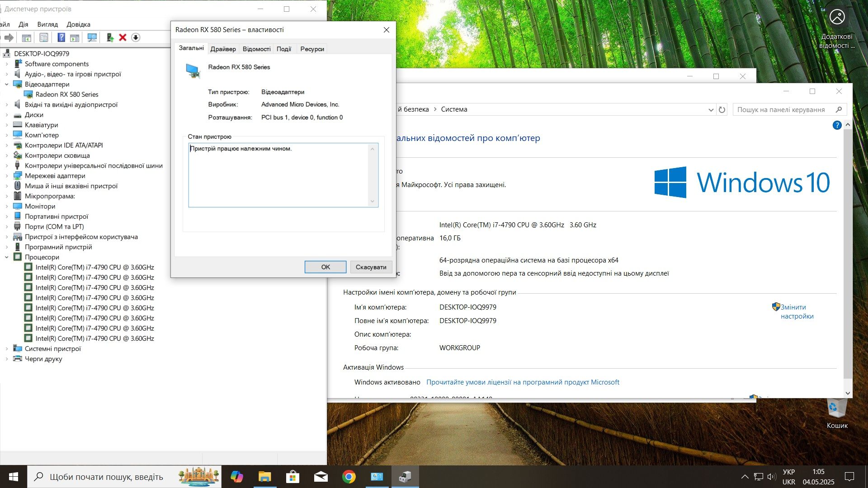
Task: Click the device status text box
Action: click(283, 175)
